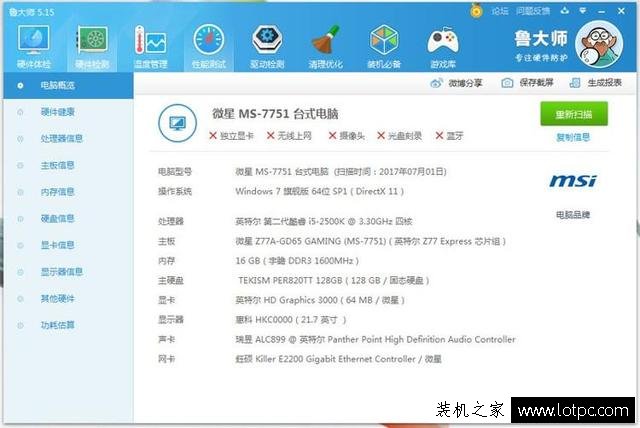The width and height of the screenshot is (640, 428).
Task: Select the 硬件检测 hardware detection icon
Action: 92,46
